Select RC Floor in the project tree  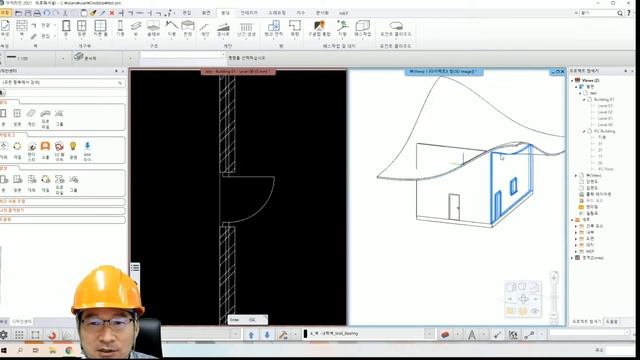(x=606, y=169)
